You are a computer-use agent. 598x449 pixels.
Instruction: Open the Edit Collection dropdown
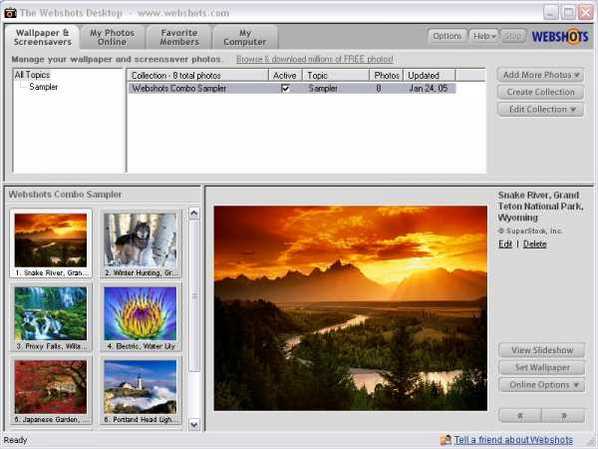pyautogui.click(x=541, y=109)
